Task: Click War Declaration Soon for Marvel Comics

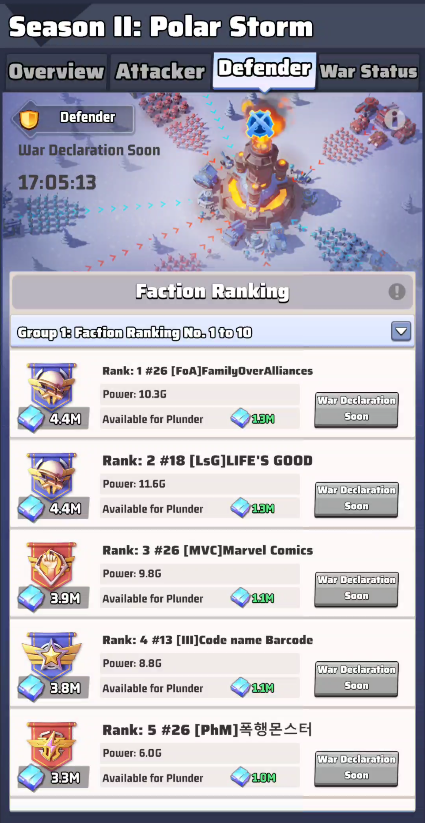Action: pyautogui.click(x=356, y=588)
